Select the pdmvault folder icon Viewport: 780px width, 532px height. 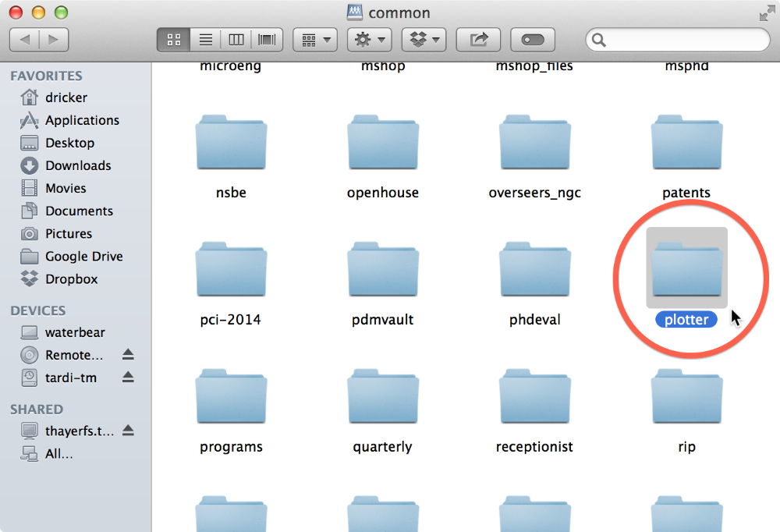[383, 269]
